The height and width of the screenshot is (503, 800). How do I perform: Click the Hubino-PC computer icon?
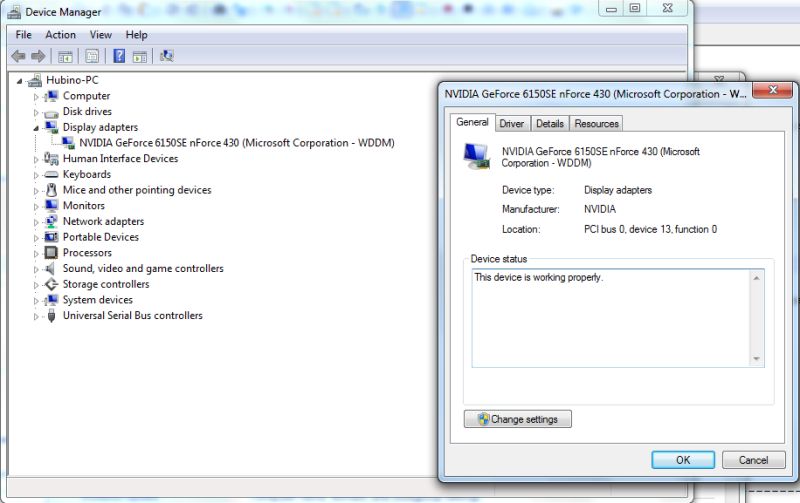(x=35, y=80)
